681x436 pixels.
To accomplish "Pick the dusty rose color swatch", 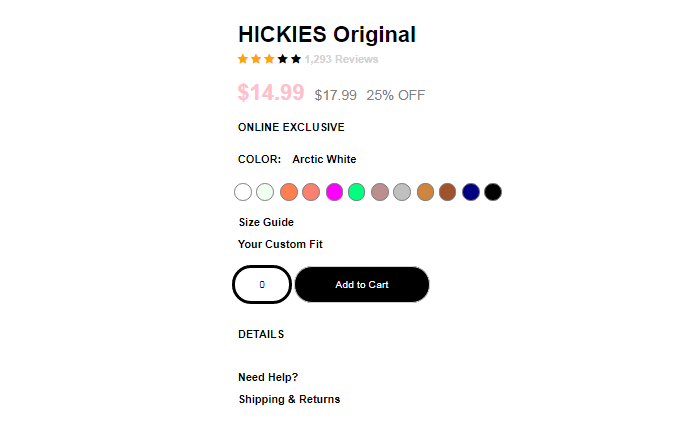I will (380, 192).
